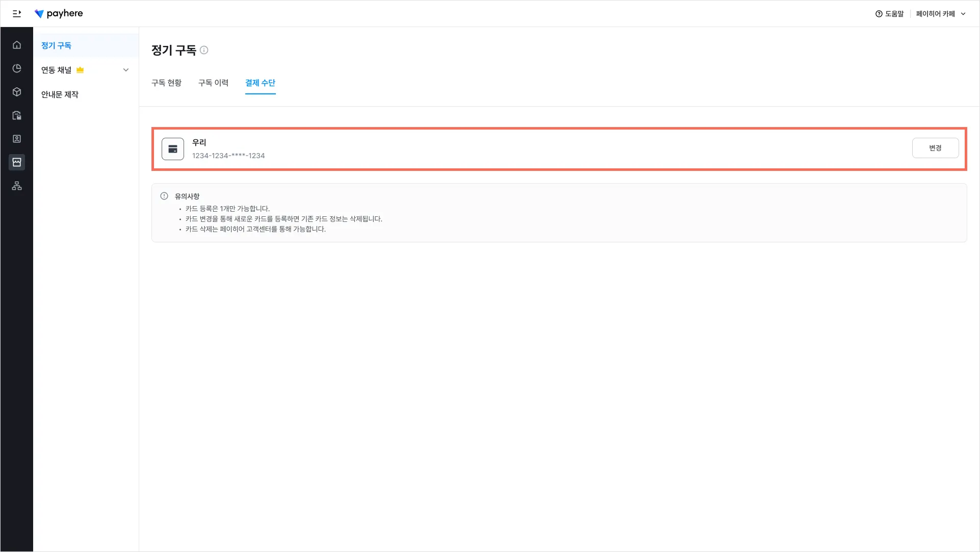Select 안내문 제작 in the side menu
The image size is (980, 552).
tap(60, 94)
